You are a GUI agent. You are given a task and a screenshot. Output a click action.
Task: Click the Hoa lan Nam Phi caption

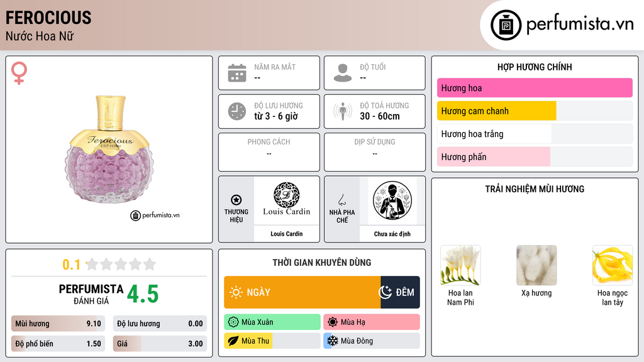[460, 297]
